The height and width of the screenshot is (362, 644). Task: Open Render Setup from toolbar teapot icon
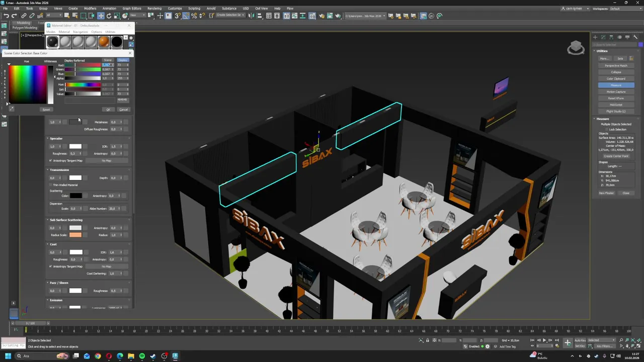(x=323, y=16)
